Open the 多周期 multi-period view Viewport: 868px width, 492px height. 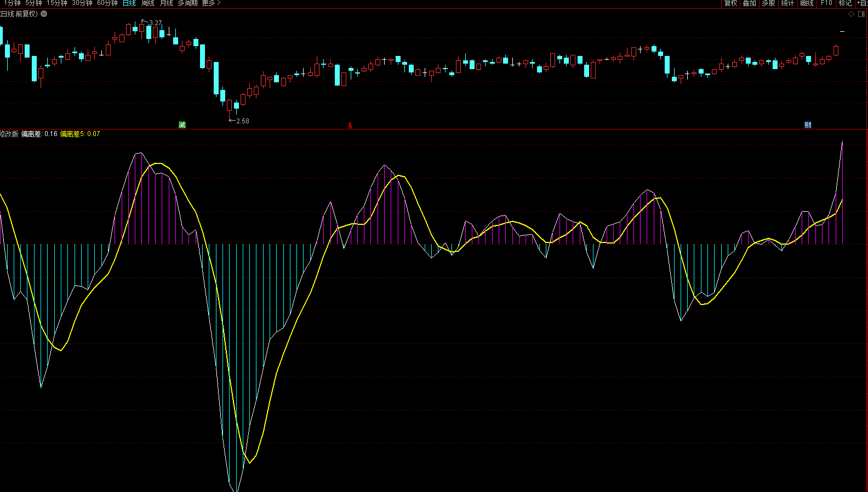pos(187,3)
